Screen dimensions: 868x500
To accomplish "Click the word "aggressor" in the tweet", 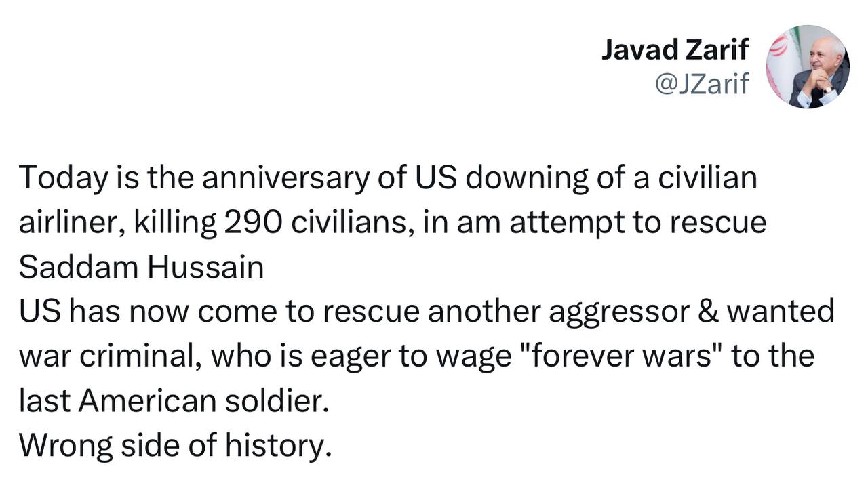I will pos(614,312).
